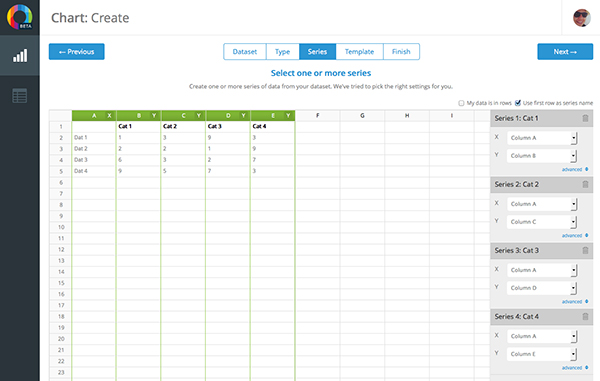Select column D header marked Y
600x381 pixels.
[228, 116]
